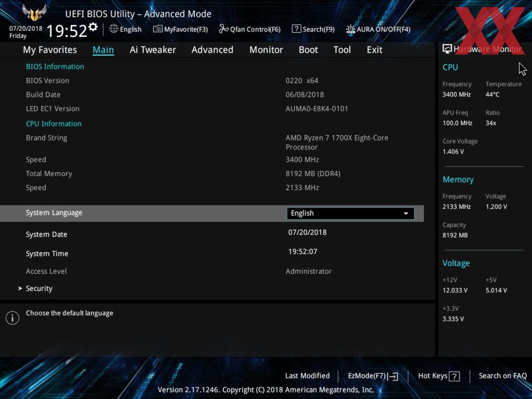
Task: Click the Last Modified button
Action: click(307, 376)
